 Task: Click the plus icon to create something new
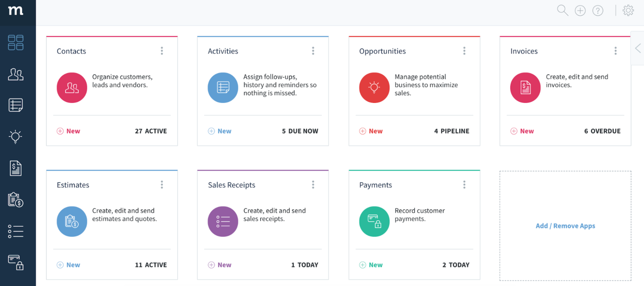(x=580, y=10)
